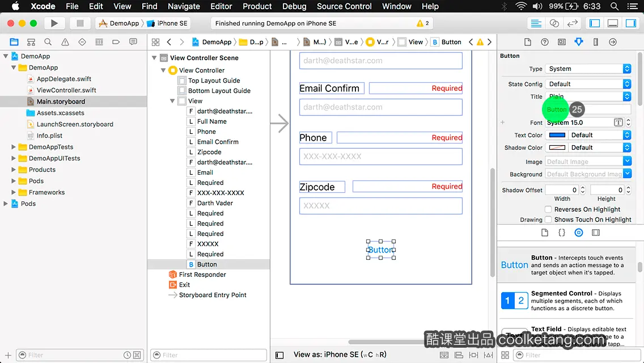The height and width of the screenshot is (363, 644).
Task: Open the Debug navigator
Action: click(99, 42)
